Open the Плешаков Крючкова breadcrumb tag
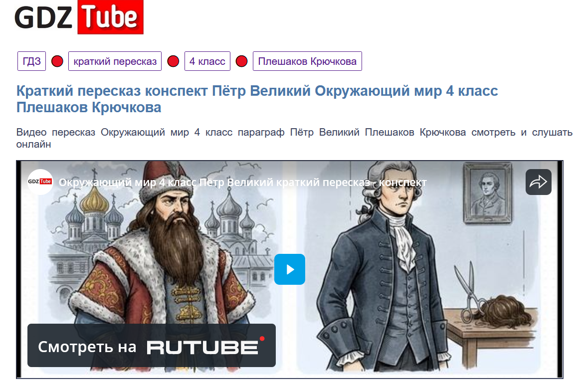Viewport: 575px width, 392px height. click(x=307, y=61)
